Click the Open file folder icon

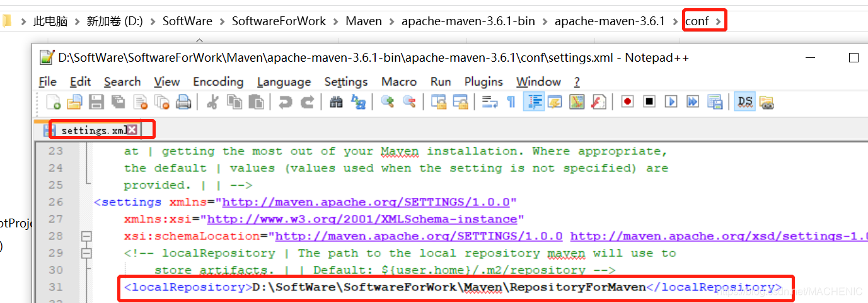[x=75, y=102]
